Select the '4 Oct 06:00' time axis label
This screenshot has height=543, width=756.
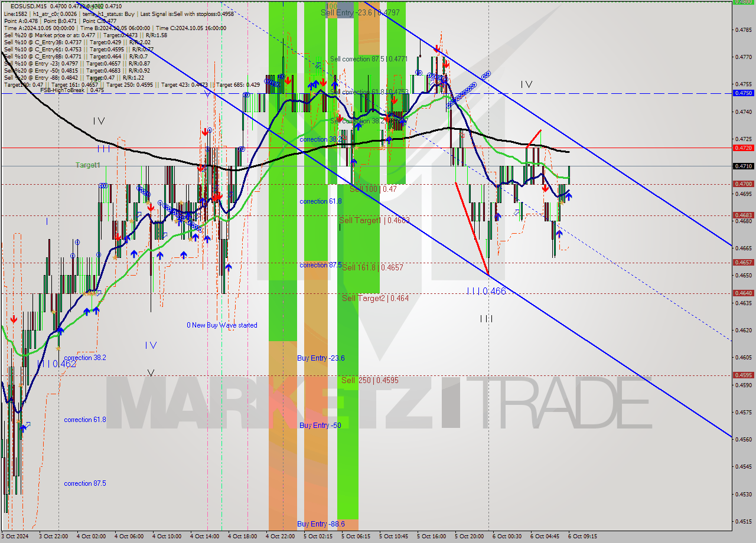click(129, 537)
